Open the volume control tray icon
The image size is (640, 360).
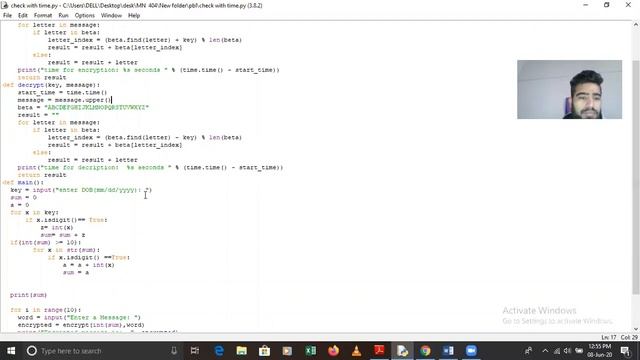tap(567, 351)
